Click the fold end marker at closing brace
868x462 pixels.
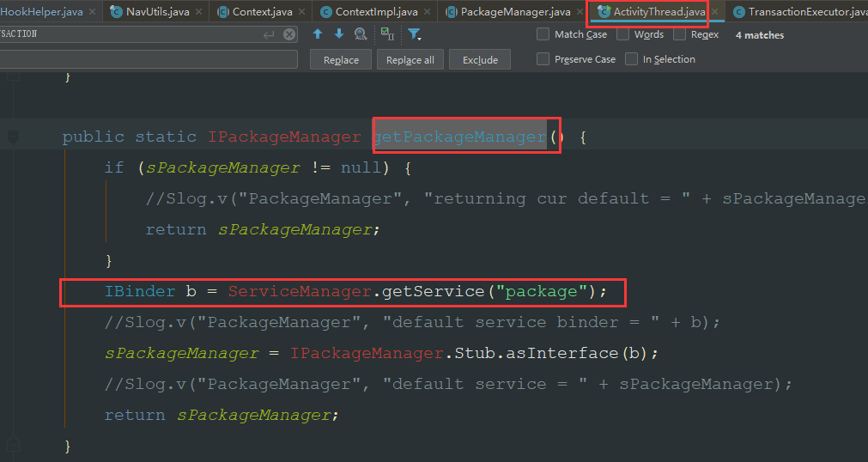tap(13, 444)
